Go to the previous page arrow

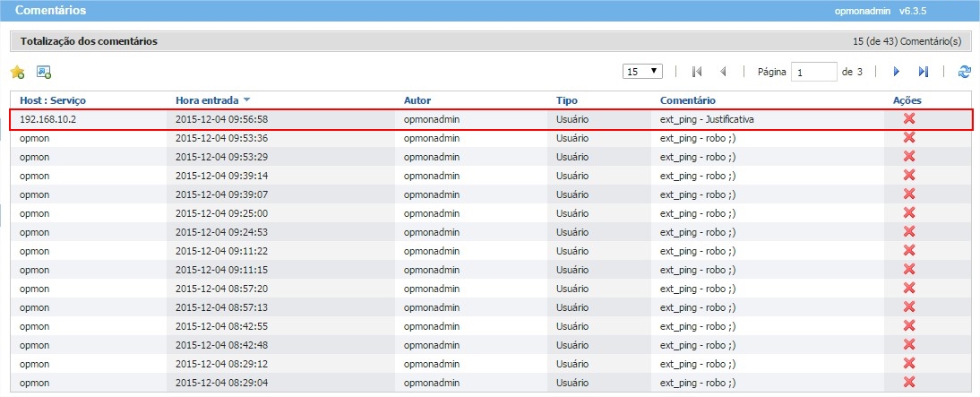[x=722, y=72]
